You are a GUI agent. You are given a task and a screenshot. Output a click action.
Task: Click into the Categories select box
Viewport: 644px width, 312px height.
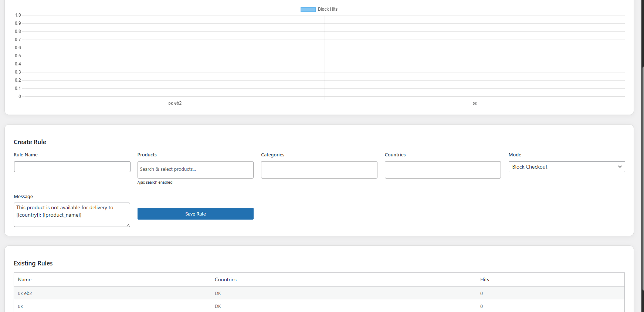coord(319,170)
